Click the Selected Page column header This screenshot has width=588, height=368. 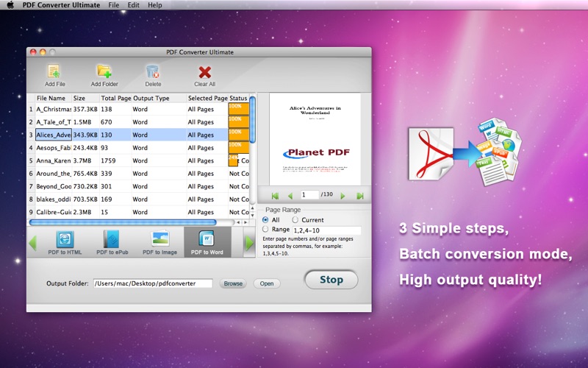207,98
